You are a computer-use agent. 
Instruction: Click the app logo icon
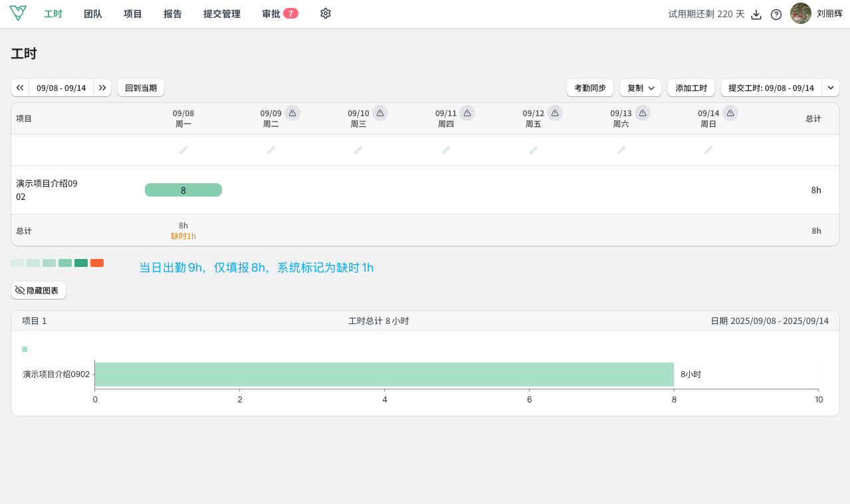point(18,13)
